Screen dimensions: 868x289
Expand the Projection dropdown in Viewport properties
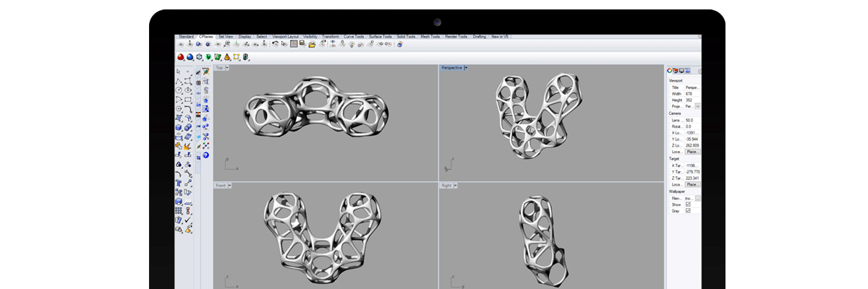(697, 105)
